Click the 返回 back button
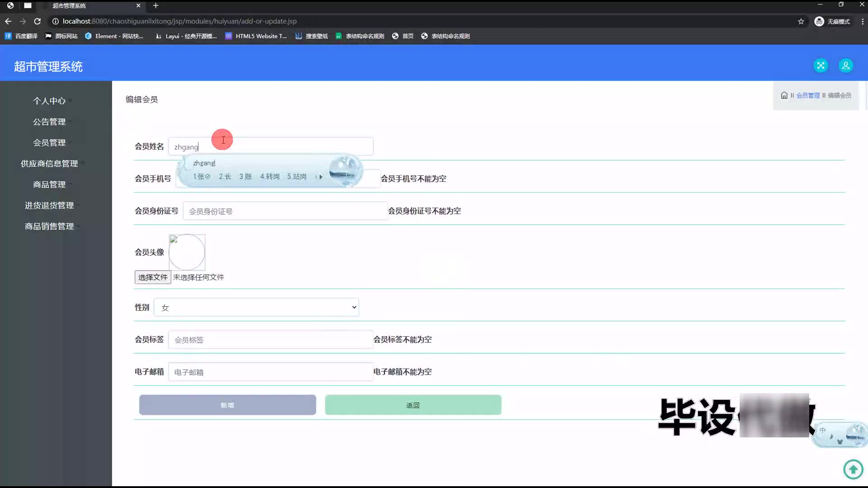This screenshot has height=488, width=868. (413, 405)
